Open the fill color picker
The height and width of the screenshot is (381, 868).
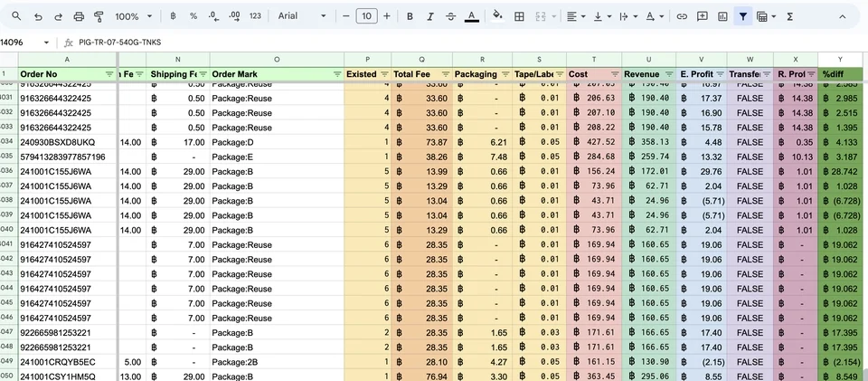497,16
